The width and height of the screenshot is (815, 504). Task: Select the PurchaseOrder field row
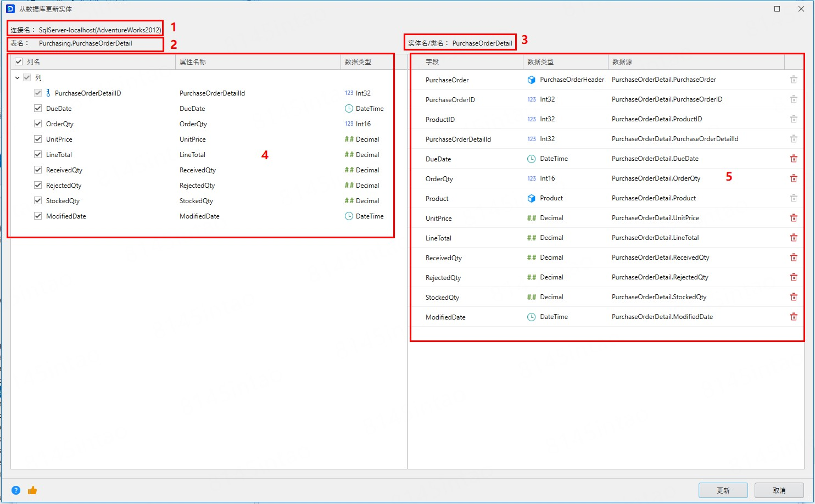tap(447, 80)
